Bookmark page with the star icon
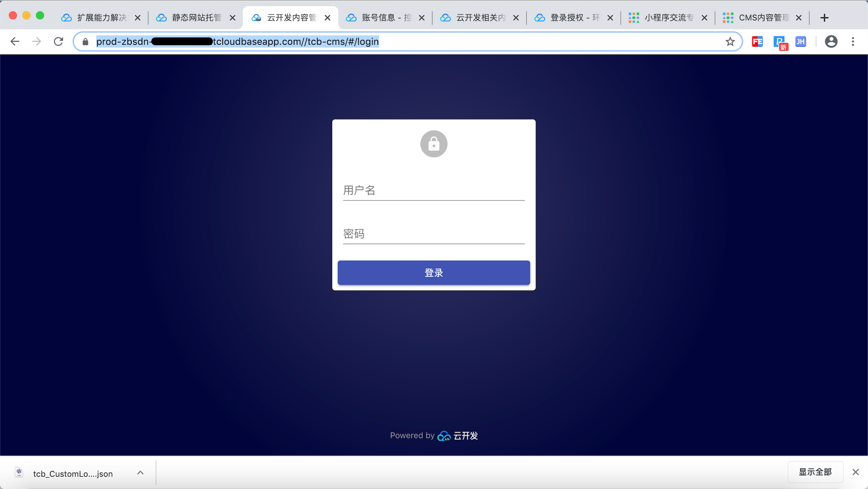 [730, 41]
